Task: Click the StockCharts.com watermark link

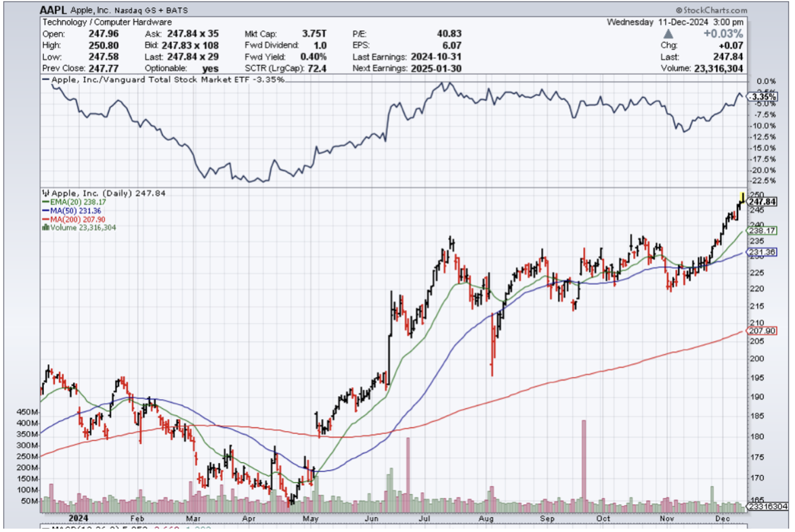Action: pos(711,11)
